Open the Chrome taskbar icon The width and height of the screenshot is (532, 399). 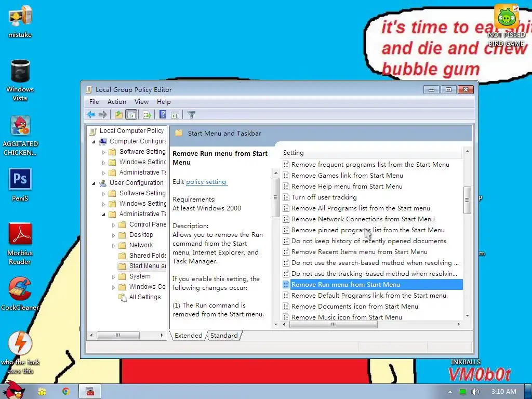pos(66,392)
